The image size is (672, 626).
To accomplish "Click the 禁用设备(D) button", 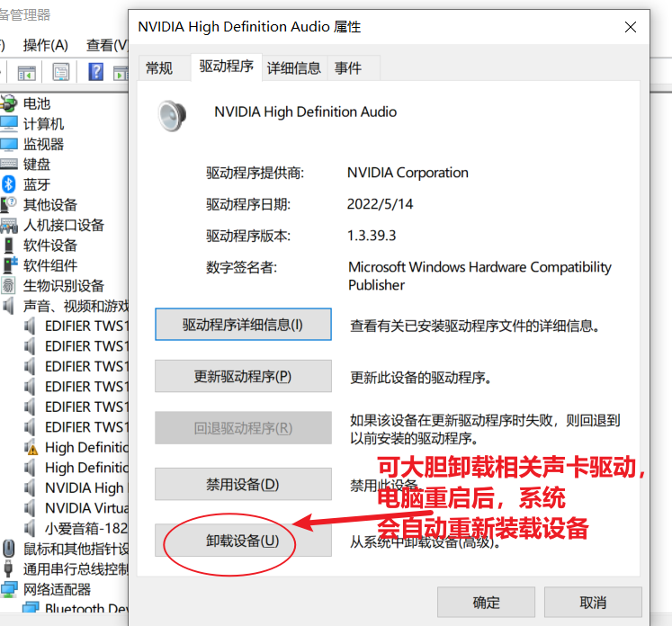I will [243, 484].
